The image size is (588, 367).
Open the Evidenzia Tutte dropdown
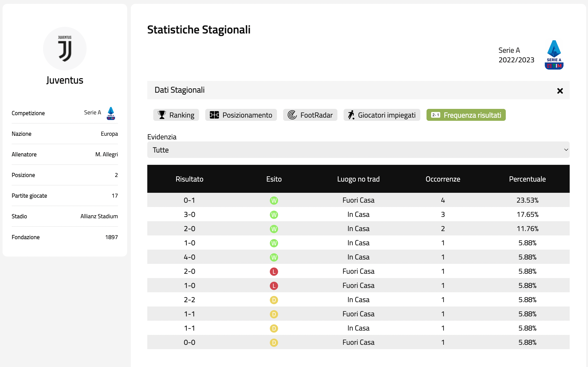point(358,150)
